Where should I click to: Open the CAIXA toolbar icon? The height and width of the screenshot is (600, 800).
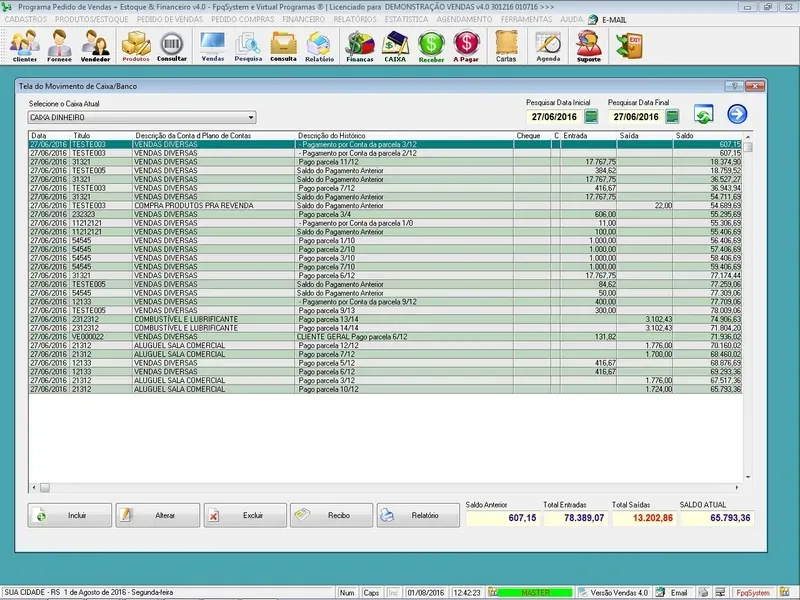point(396,45)
